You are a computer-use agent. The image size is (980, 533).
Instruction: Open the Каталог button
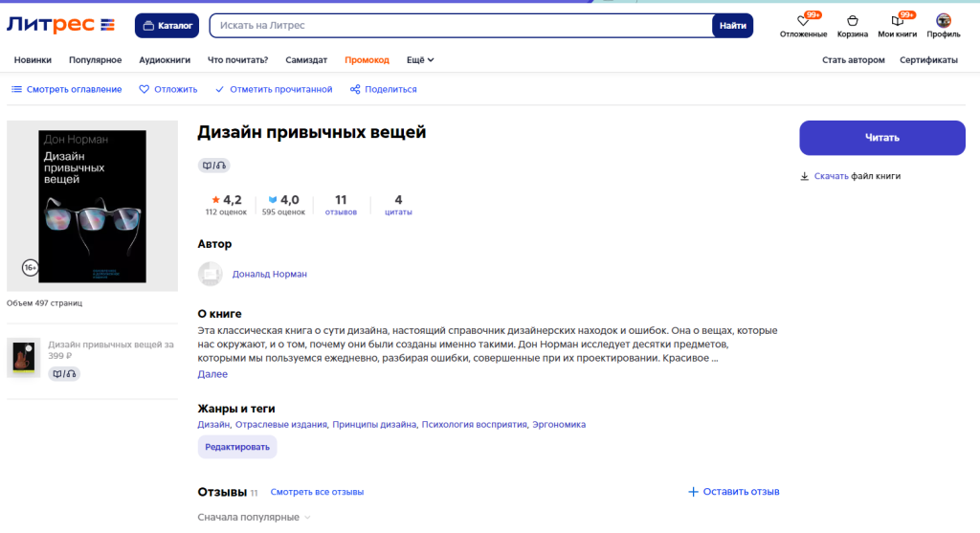[x=167, y=26]
